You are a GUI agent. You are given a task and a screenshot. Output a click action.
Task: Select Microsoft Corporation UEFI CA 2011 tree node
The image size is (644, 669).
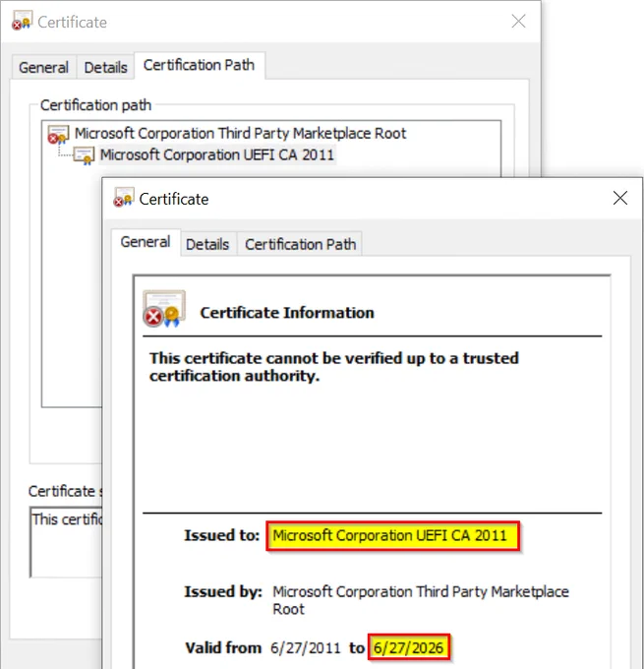tap(216, 154)
